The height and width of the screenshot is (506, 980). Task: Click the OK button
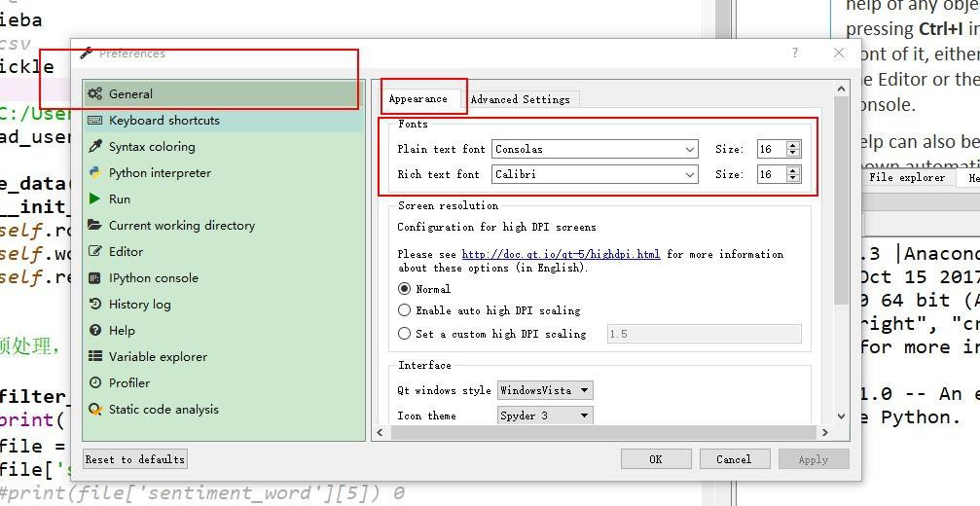(656, 459)
